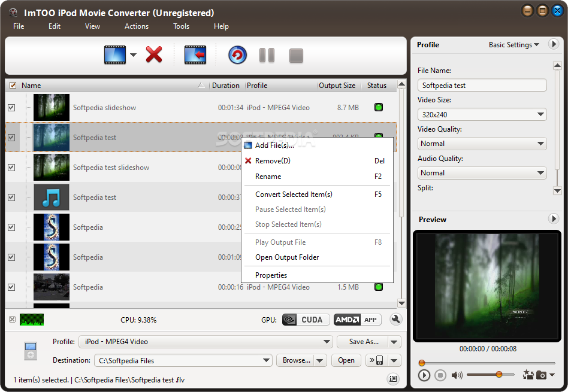
Task: Click the Add Profile filmstrip arrow icon
Action: [195, 55]
